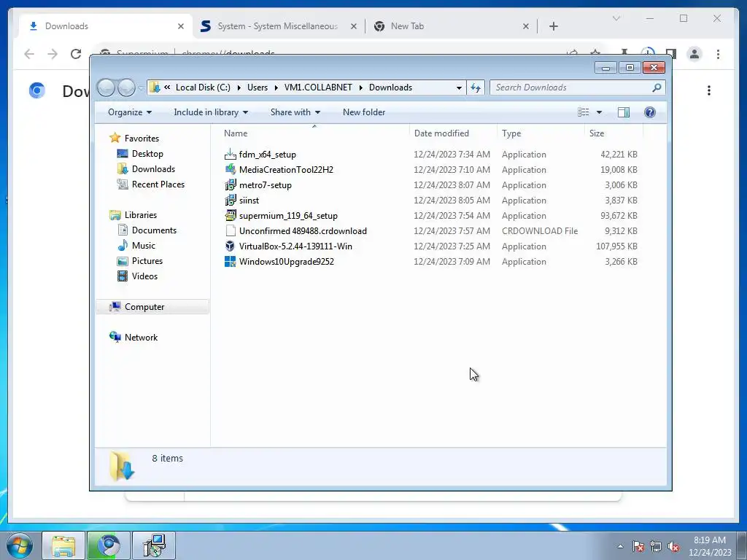This screenshot has width=747, height=560.
Task: Show the preview pane
Action: [x=623, y=112]
